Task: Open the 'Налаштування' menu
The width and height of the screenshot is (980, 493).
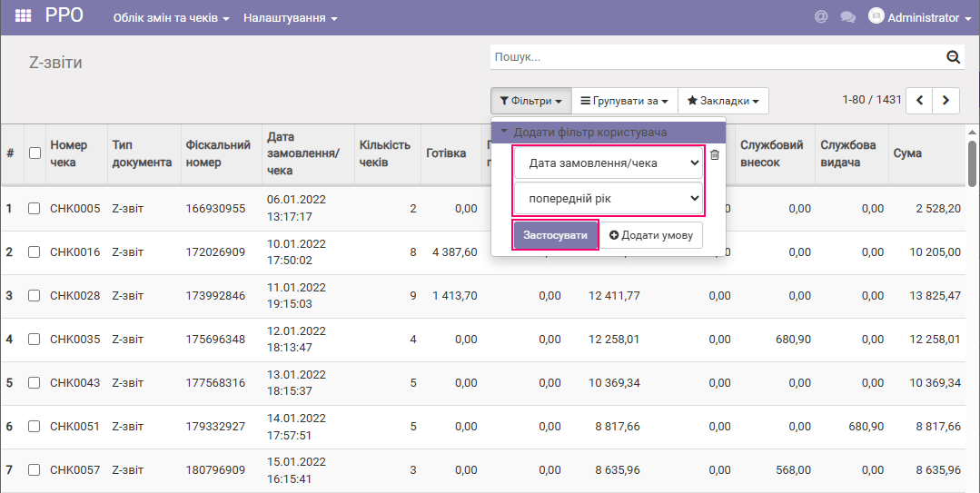Action: (x=290, y=18)
